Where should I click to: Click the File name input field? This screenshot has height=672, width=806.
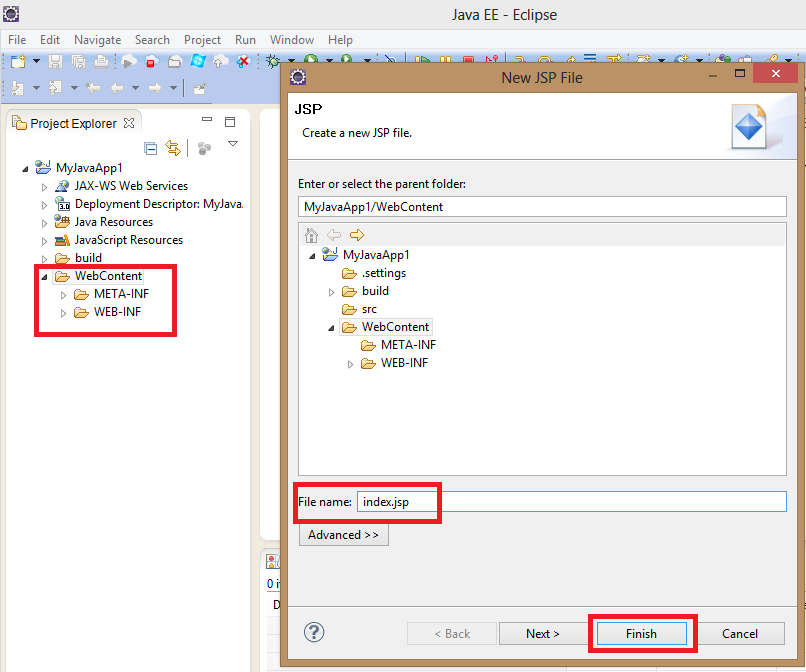click(x=570, y=502)
